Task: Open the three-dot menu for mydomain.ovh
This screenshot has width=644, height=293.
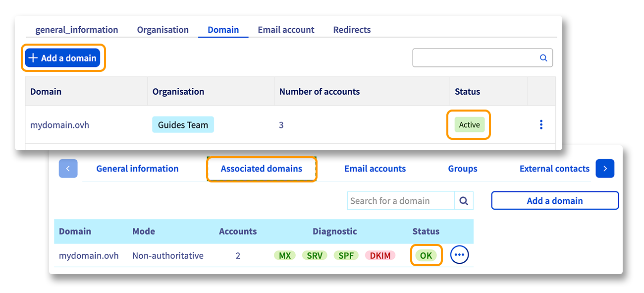Action: [x=541, y=124]
